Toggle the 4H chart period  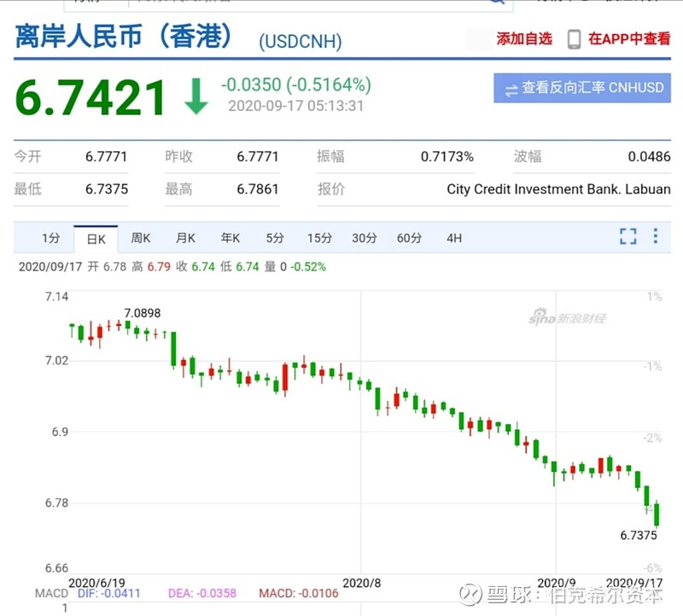[454, 239]
